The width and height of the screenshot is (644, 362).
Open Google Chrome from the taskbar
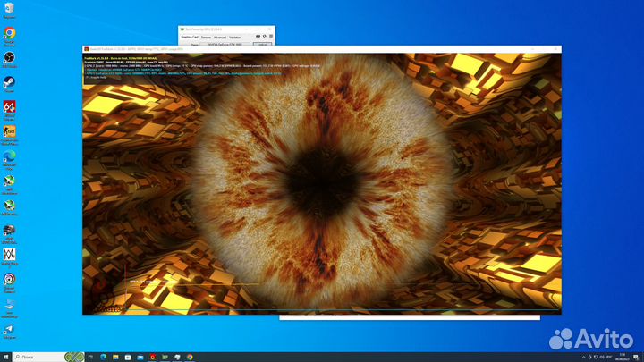(190, 357)
